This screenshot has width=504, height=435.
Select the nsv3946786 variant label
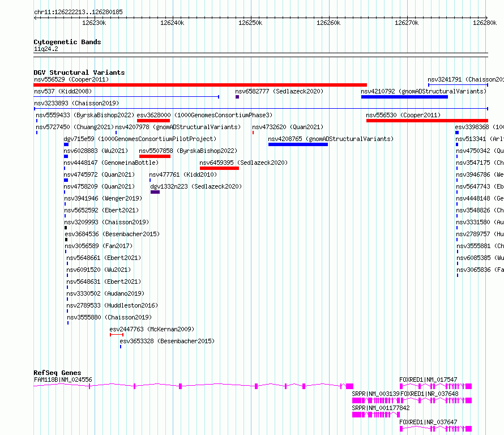pos(480,174)
